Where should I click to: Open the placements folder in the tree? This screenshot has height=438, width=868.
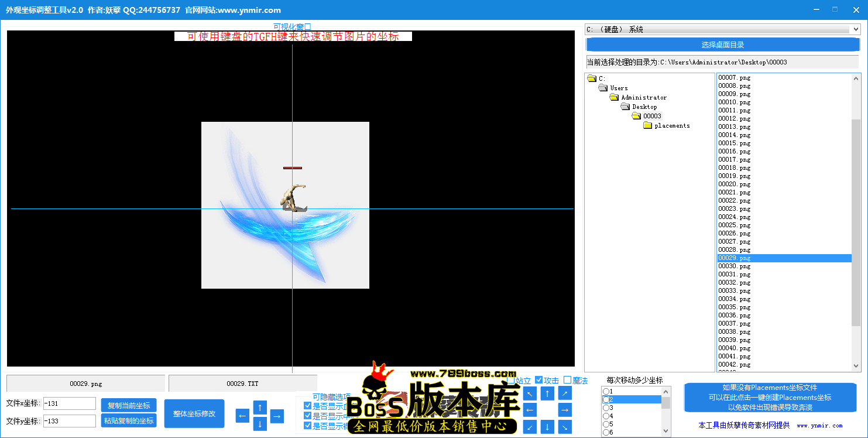tap(671, 125)
